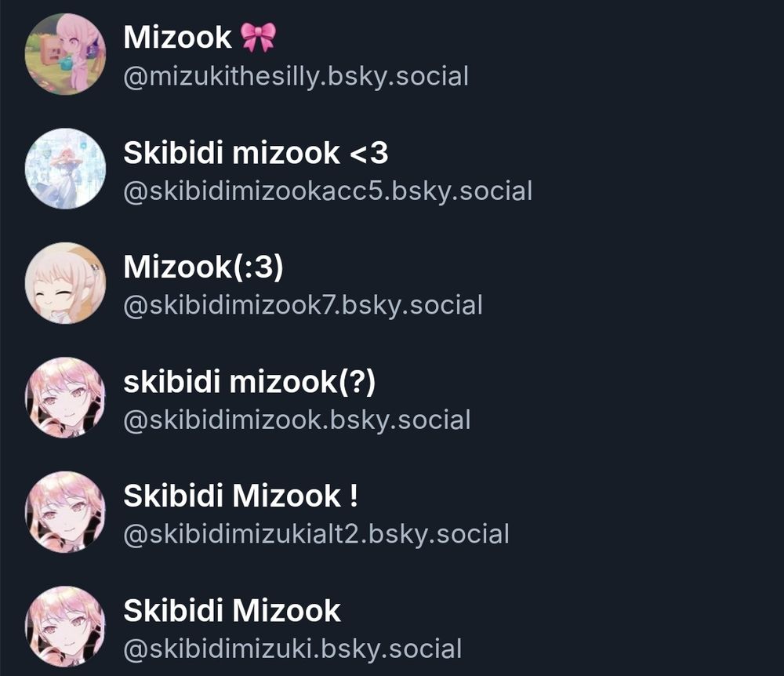Select the last Skibidi Mizook name
Image resolution: width=784 pixels, height=676 pixels.
click(232, 610)
